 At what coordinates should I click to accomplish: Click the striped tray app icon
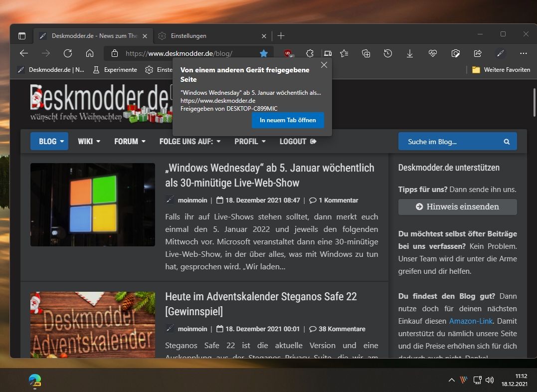(x=464, y=380)
